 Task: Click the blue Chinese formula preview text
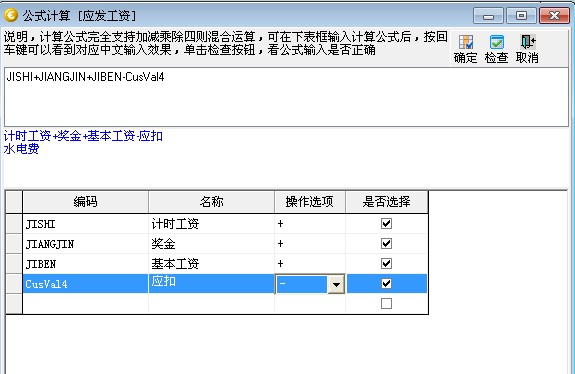click(83, 142)
